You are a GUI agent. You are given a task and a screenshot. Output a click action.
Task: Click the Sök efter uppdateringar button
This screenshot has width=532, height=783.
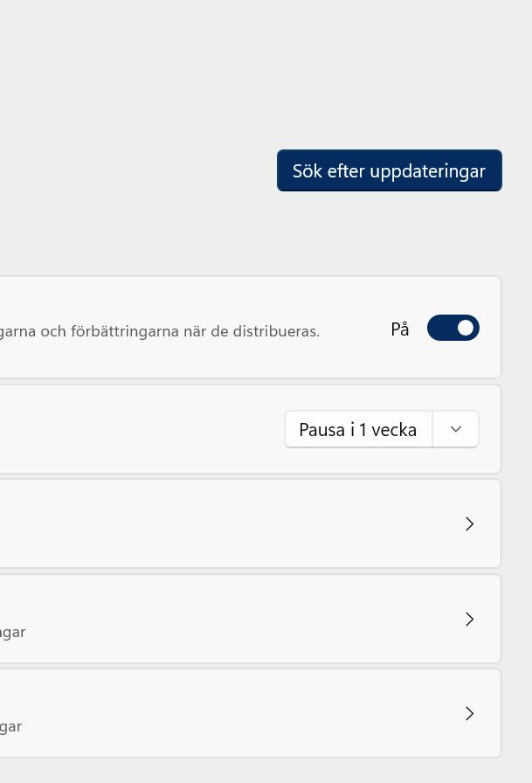pyautogui.click(x=389, y=170)
